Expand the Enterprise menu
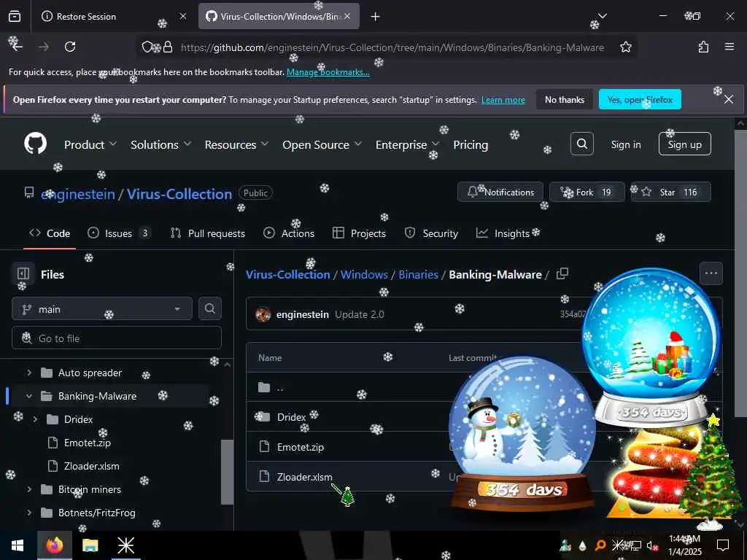 pos(407,144)
